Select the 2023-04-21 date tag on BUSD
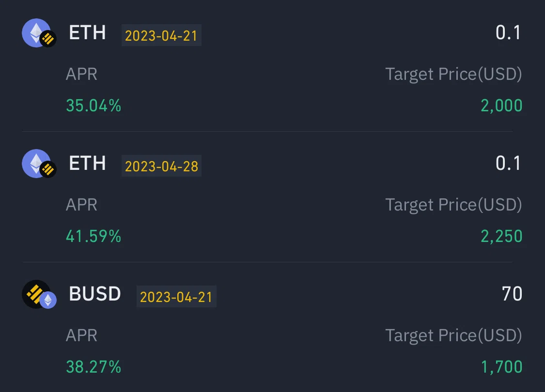The height and width of the screenshot is (392, 545). [x=176, y=297]
